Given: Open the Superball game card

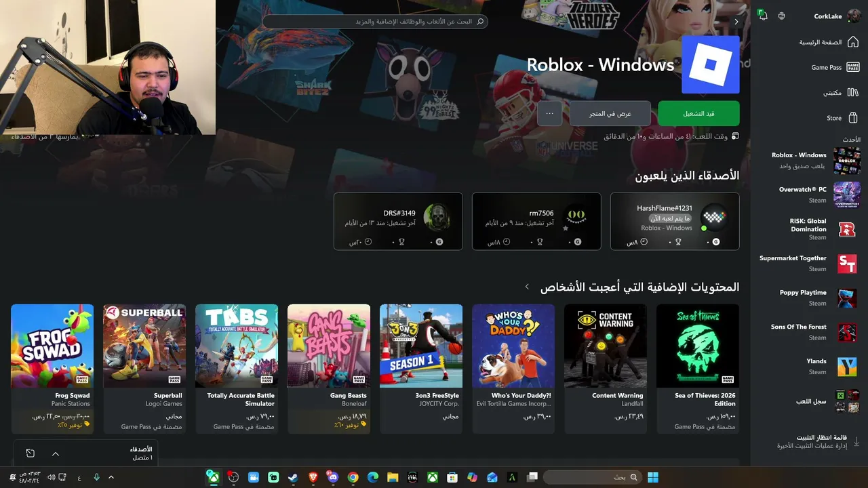Looking at the screenshot, I should point(144,368).
